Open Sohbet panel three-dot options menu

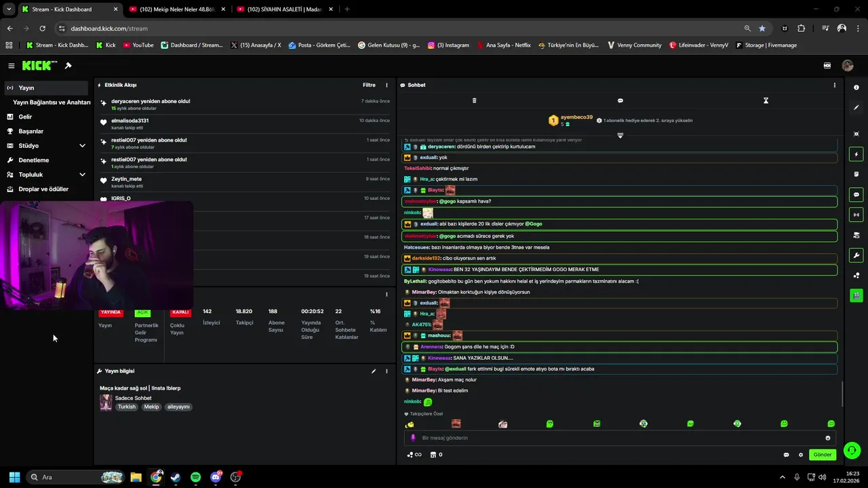[x=835, y=85]
